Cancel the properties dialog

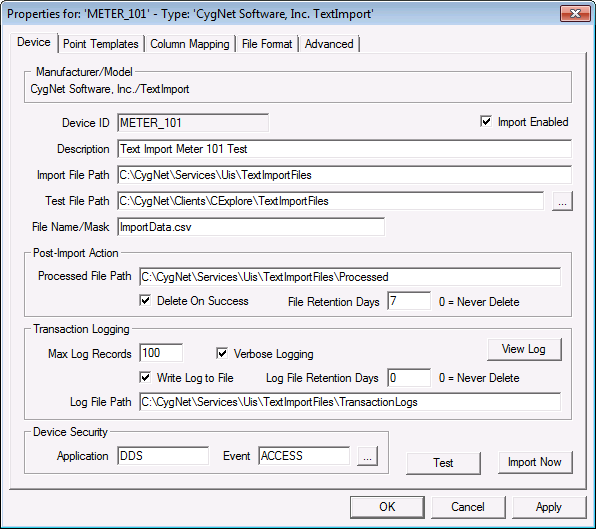(x=468, y=507)
